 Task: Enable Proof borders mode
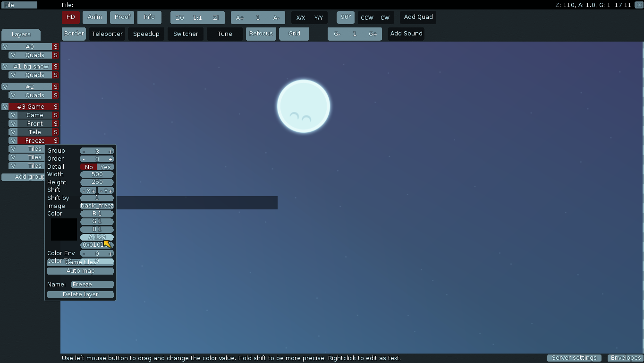122,17
